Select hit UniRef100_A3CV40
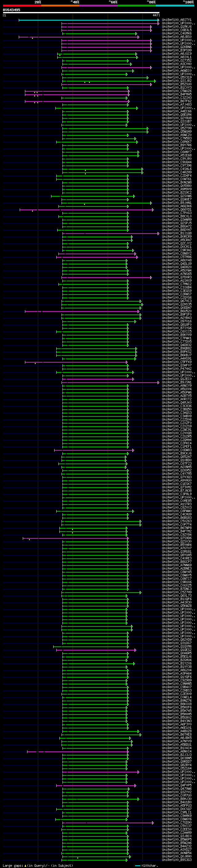 (177, 64)
